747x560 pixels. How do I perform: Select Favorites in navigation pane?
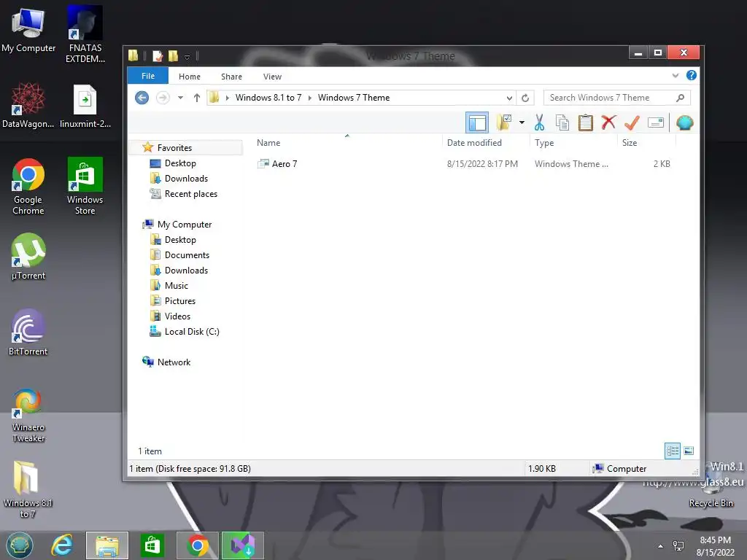[174, 148]
